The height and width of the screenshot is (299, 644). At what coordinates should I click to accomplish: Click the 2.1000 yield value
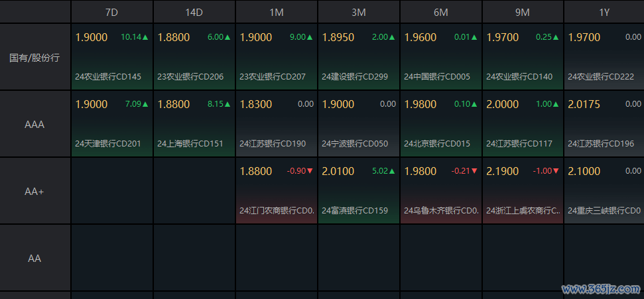point(584,171)
